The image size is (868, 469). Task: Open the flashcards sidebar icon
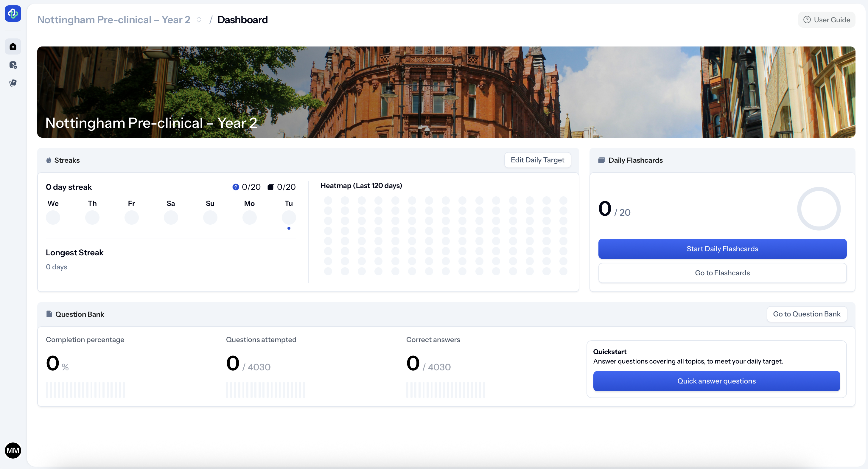(x=13, y=83)
